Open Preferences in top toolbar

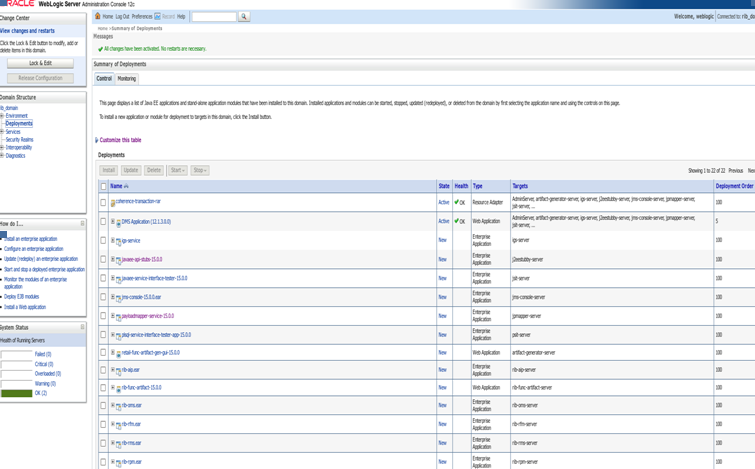(142, 16)
